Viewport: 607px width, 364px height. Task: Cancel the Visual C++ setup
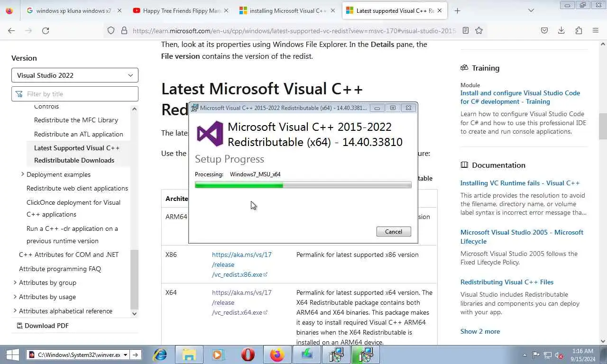(394, 232)
